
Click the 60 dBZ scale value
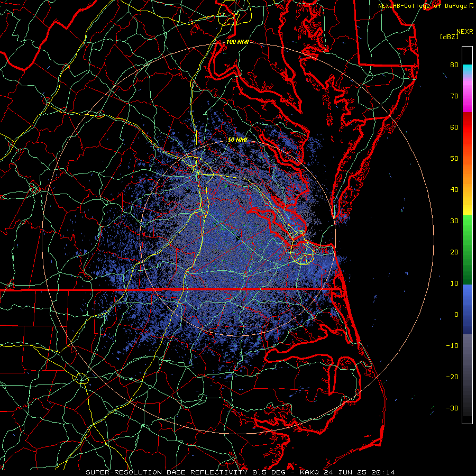coord(454,127)
